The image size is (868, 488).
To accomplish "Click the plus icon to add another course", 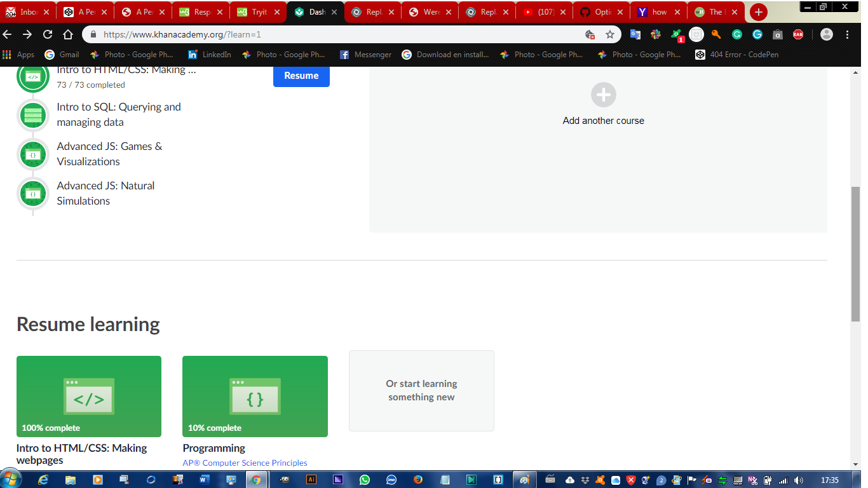I will point(604,95).
